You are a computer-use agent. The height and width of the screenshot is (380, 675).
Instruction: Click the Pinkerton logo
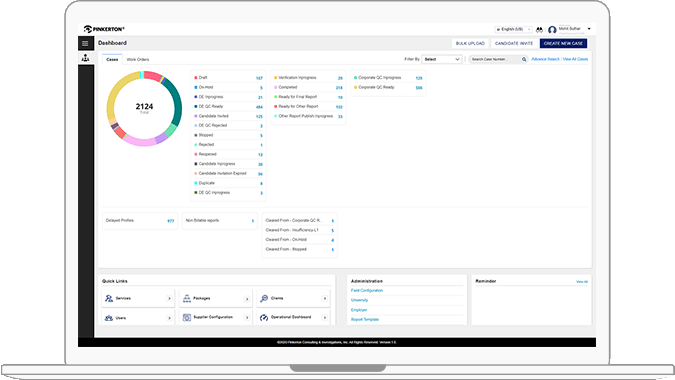pyautogui.click(x=104, y=29)
